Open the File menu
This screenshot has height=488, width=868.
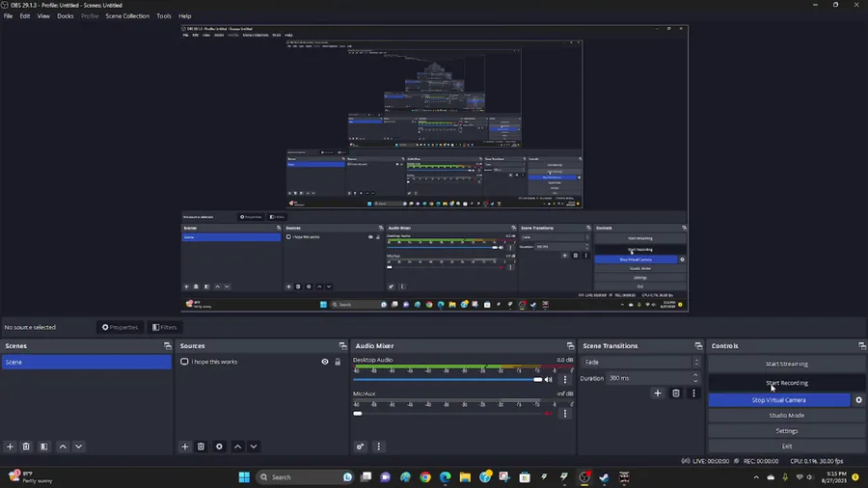(x=9, y=16)
